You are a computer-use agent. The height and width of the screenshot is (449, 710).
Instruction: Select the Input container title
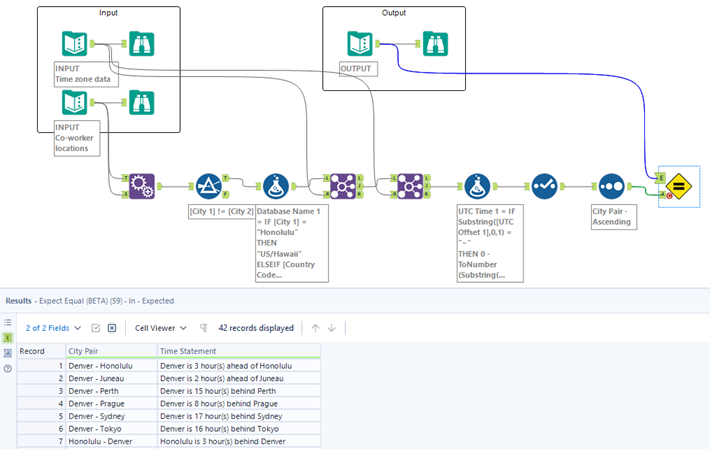[x=108, y=13]
